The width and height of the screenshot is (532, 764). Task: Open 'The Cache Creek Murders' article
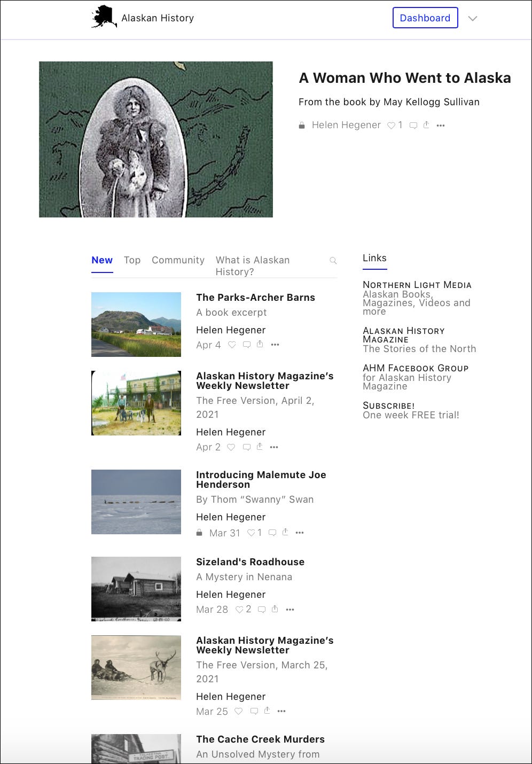(x=260, y=739)
